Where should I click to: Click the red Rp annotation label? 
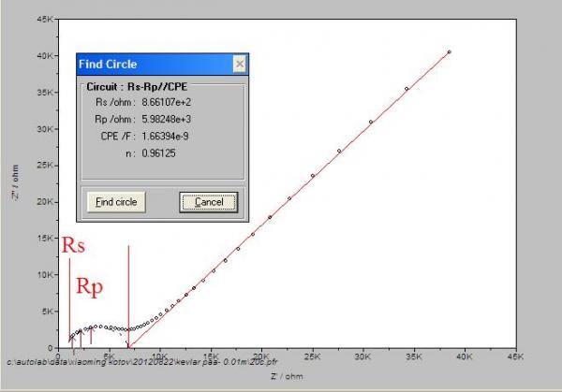click(x=90, y=287)
